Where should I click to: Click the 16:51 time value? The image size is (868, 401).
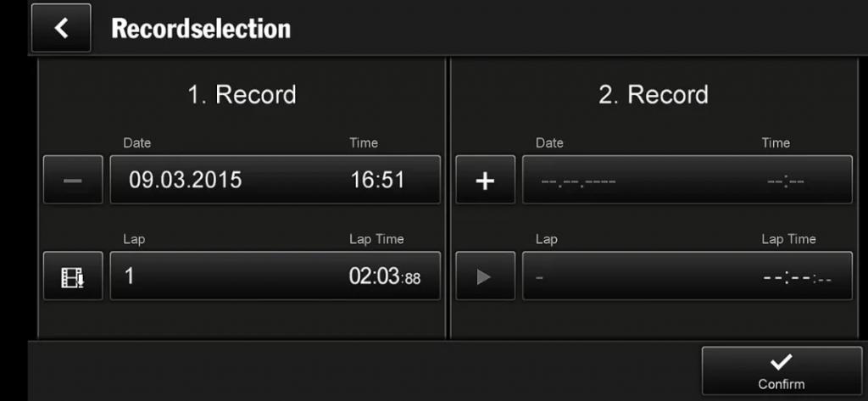(x=377, y=180)
